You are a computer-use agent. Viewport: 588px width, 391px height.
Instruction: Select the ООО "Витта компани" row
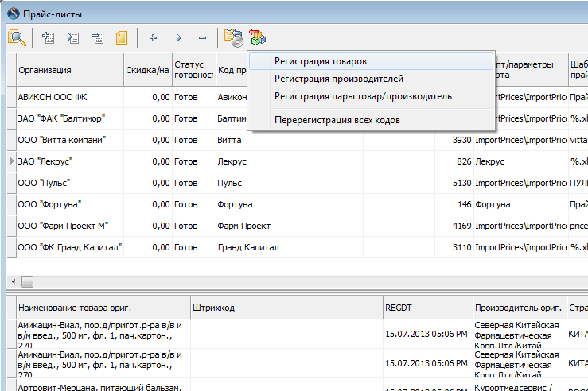(x=297, y=140)
